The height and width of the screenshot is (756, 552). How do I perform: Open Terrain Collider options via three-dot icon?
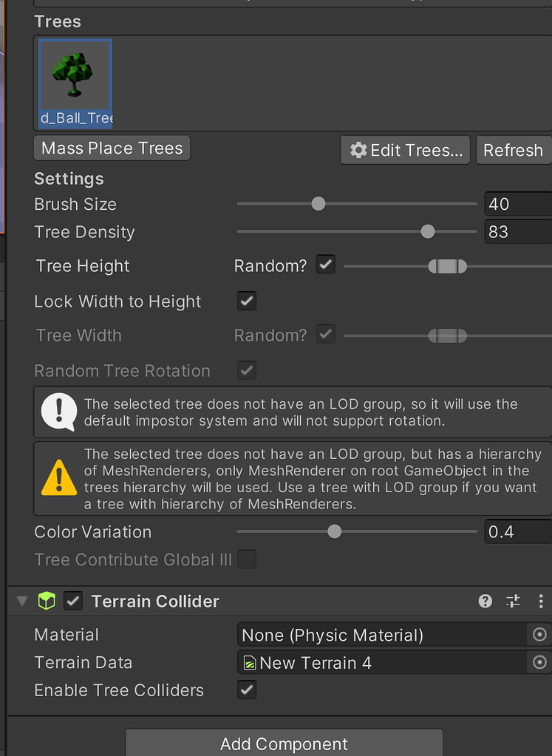[540, 601]
